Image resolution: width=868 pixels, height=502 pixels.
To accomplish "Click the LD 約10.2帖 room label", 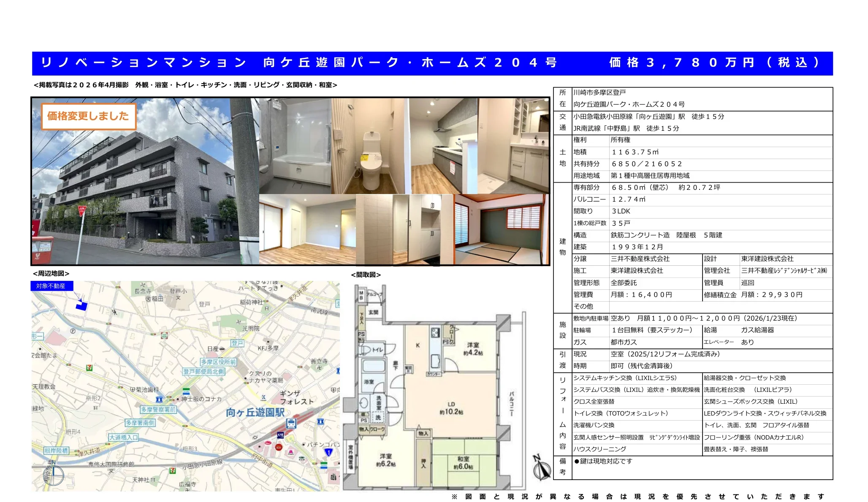I will coord(451,408).
